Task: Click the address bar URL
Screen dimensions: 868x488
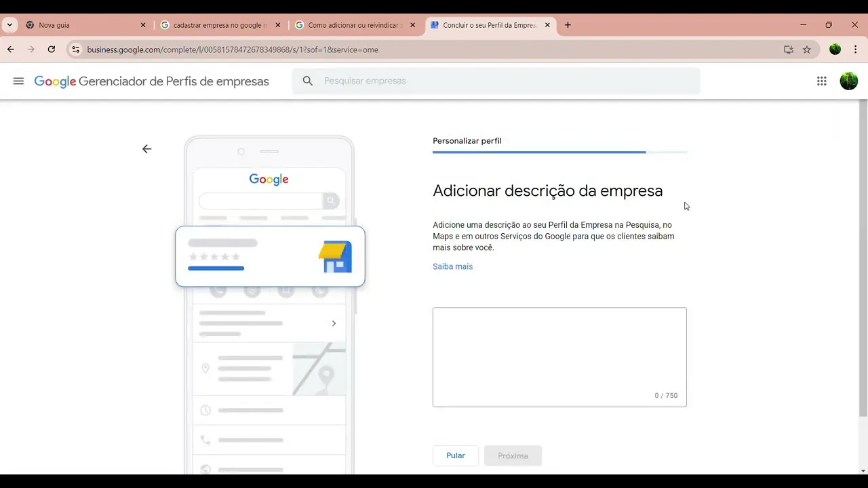Action: point(233,49)
